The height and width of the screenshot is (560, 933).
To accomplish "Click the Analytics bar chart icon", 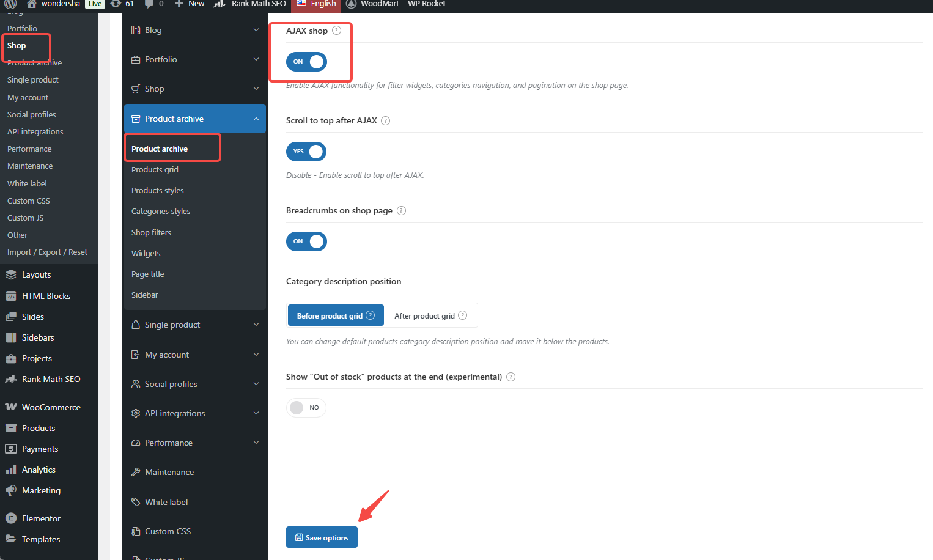I will pos(11,470).
